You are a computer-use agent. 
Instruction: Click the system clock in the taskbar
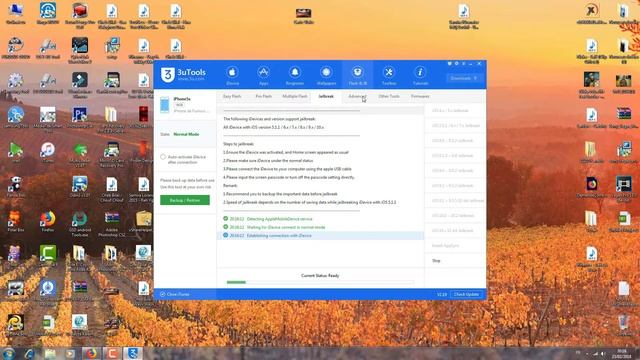point(622,353)
